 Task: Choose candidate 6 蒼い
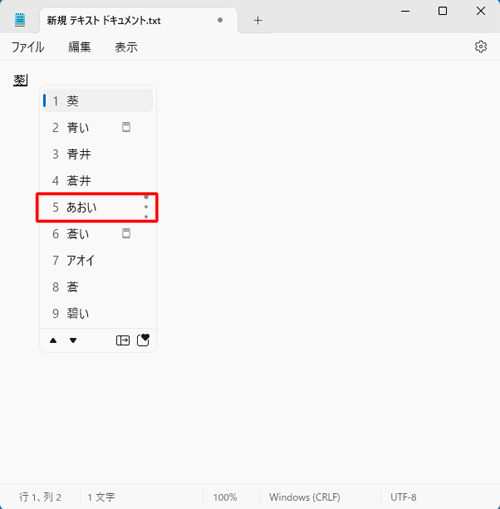98,234
